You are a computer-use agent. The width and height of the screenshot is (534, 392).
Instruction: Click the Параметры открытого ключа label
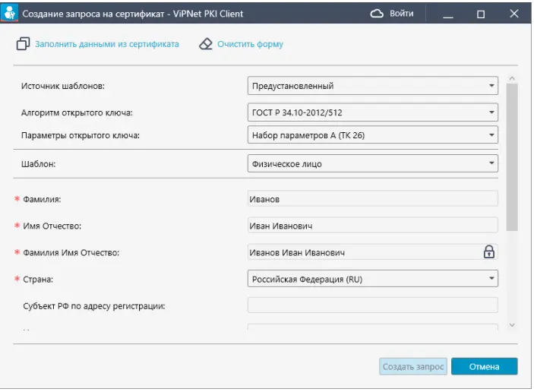(x=81, y=135)
